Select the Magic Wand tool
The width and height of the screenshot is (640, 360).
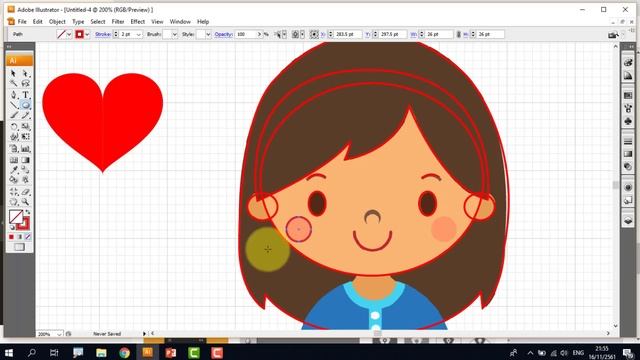point(13,84)
